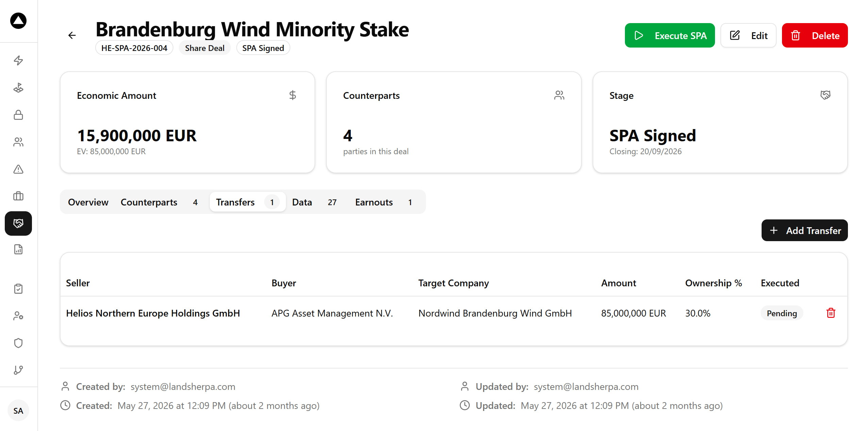This screenshot has height=431, width=868.
Task: Click the dollar icon in Economic Amount card
Action: pos(292,95)
